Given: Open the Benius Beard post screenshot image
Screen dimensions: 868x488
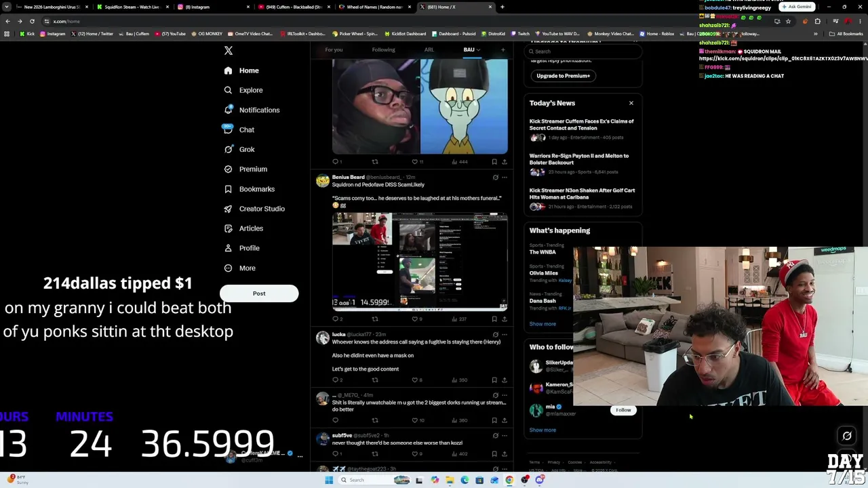Looking at the screenshot, I should (x=420, y=262).
